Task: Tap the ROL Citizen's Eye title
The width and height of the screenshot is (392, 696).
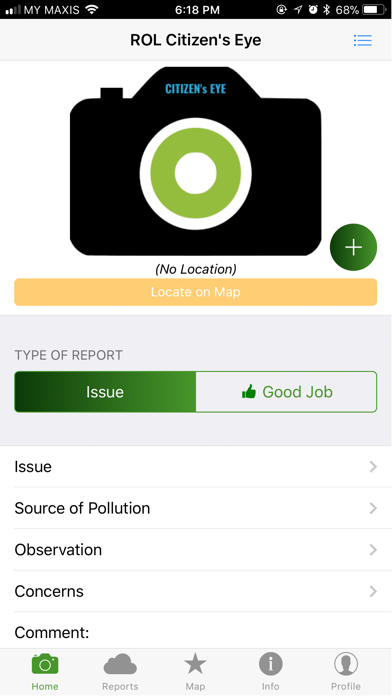Action: tap(196, 40)
